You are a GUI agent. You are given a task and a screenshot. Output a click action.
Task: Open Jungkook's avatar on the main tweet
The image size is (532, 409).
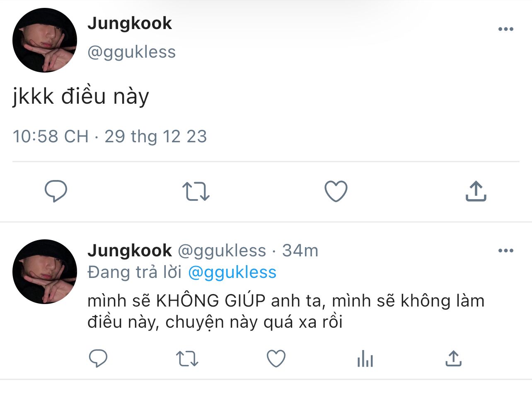45,40
